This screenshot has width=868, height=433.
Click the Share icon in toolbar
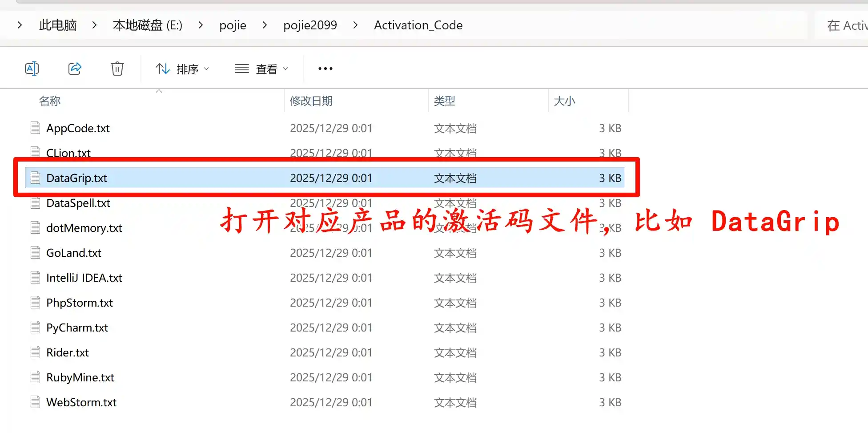pyautogui.click(x=75, y=69)
